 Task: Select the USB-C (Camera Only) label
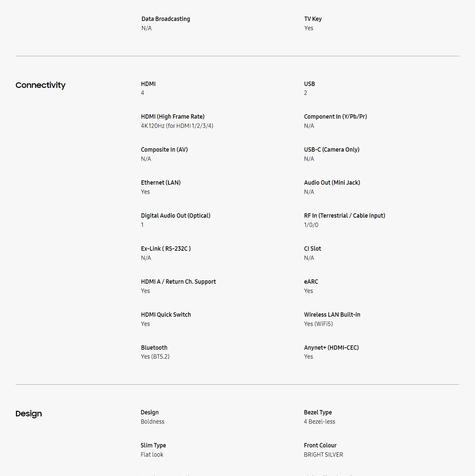(331, 149)
